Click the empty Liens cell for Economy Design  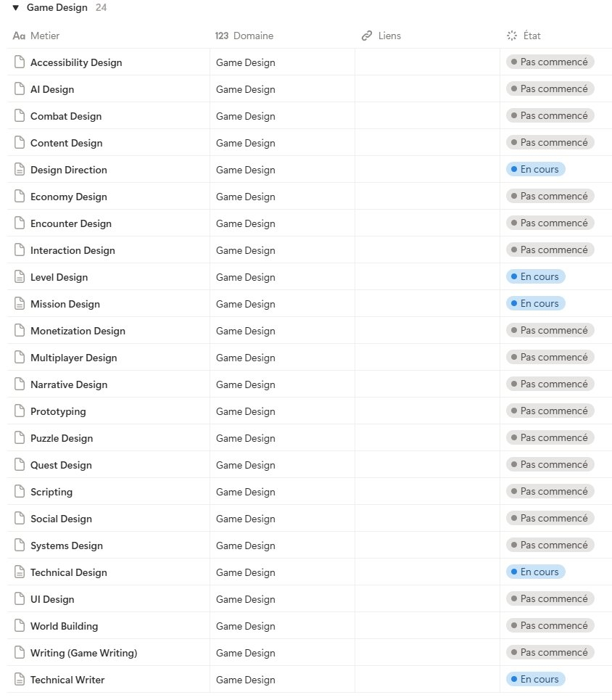coord(427,197)
